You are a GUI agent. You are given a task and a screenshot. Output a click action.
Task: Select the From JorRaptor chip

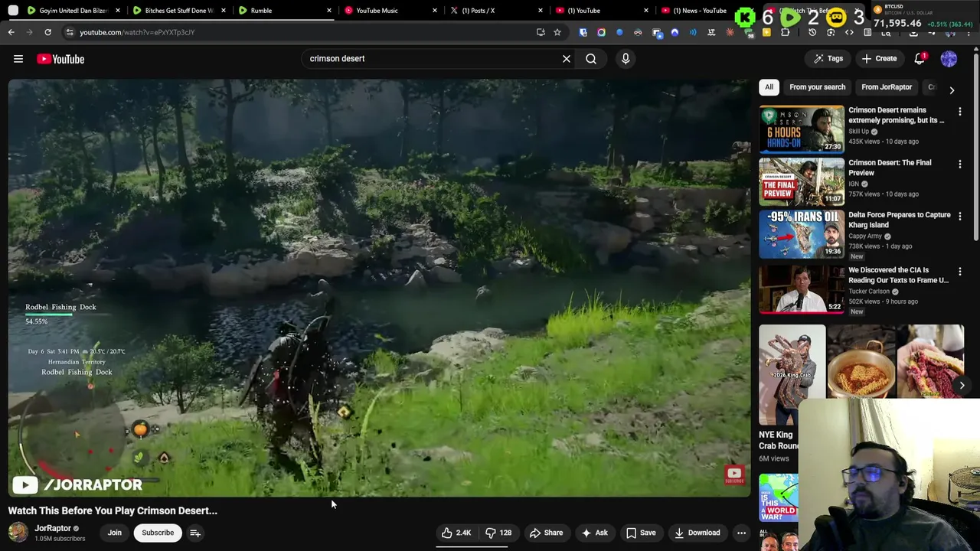point(887,87)
